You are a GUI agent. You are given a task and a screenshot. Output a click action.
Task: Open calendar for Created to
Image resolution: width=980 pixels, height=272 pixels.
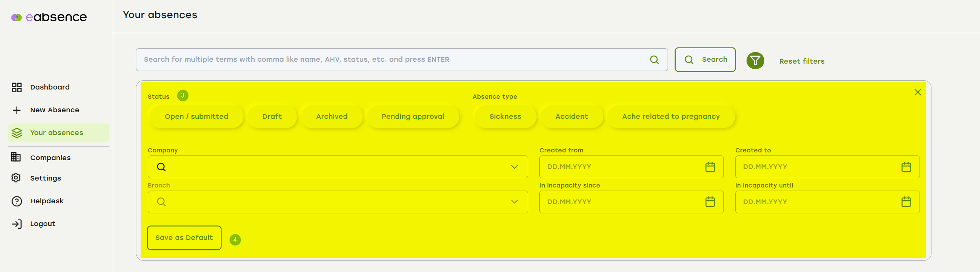point(906,167)
